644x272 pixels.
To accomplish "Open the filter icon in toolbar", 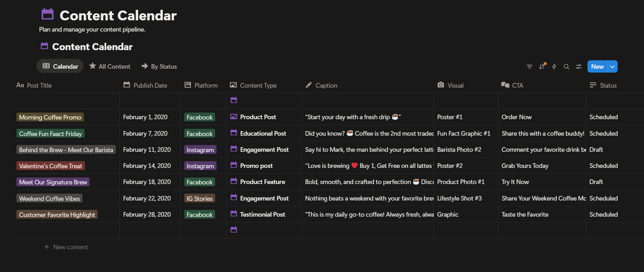I will 530,67.
